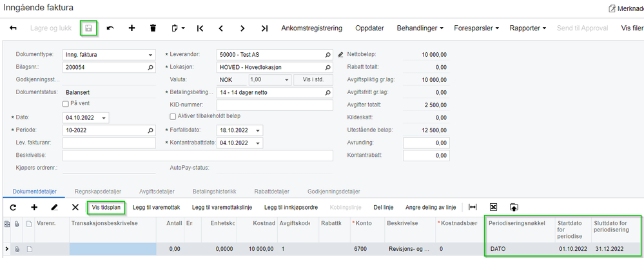Click the DATO periodiseringsnøkkel cell
Viewport: 644px width, 258px height.
coord(519,249)
